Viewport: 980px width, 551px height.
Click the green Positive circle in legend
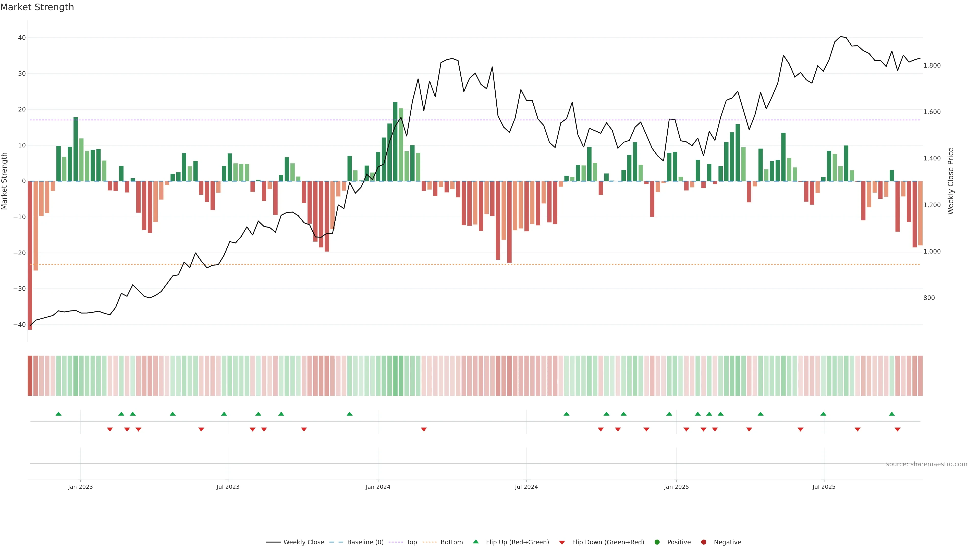click(x=657, y=542)
